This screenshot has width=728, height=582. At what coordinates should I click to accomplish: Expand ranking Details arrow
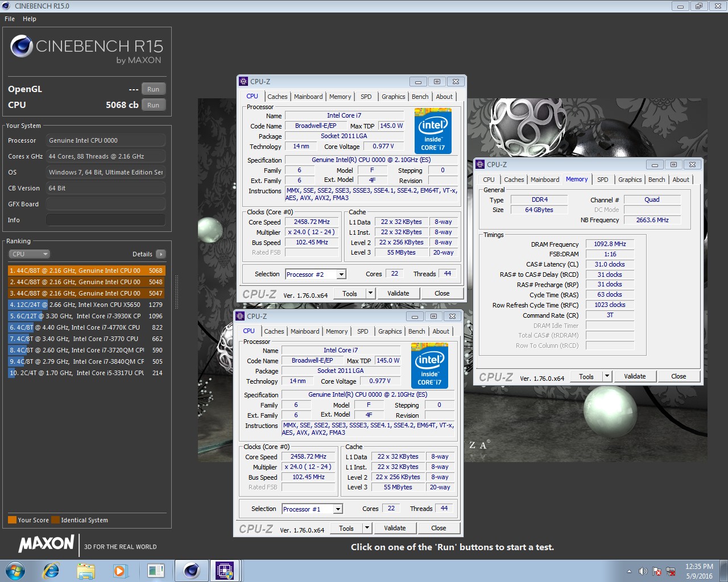(x=161, y=254)
